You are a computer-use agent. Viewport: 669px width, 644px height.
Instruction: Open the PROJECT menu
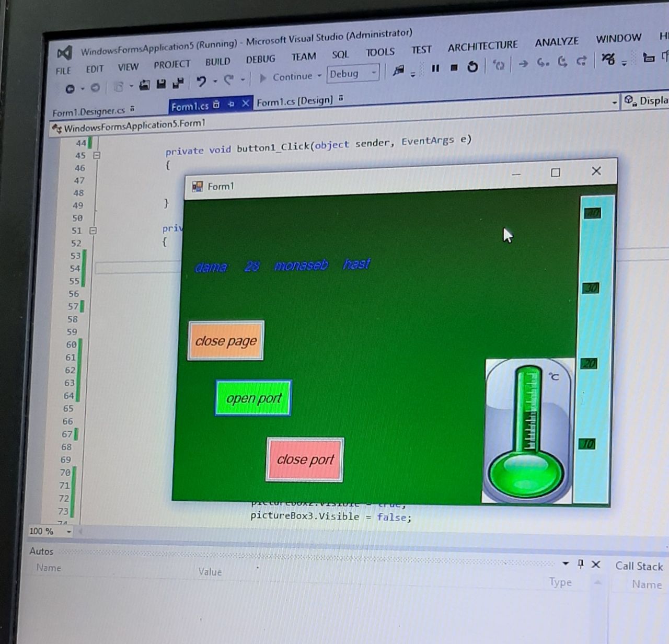tap(172, 64)
